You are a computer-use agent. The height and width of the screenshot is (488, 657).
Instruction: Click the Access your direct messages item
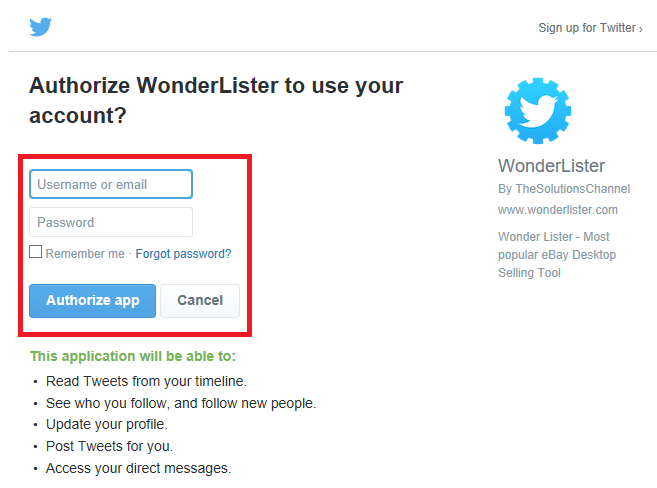[x=138, y=468]
